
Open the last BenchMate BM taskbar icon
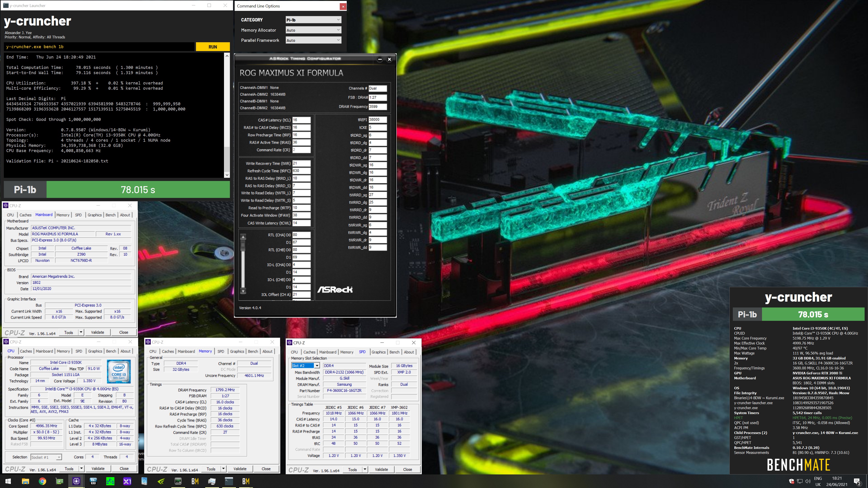coord(246,481)
